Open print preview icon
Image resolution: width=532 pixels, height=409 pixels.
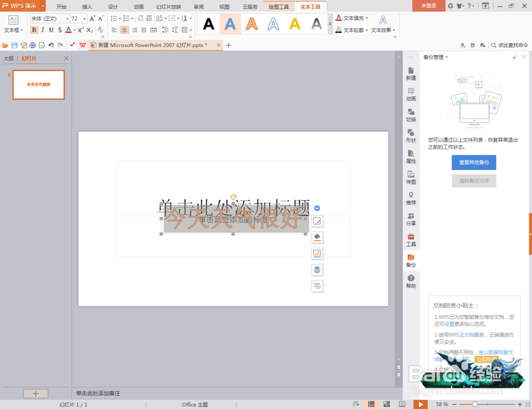[x=41, y=45]
